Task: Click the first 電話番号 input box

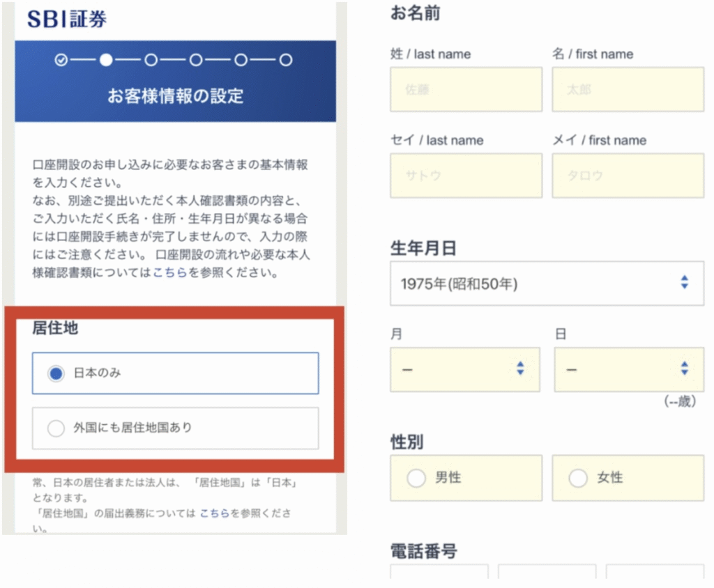Action: click(x=439, y=573)
